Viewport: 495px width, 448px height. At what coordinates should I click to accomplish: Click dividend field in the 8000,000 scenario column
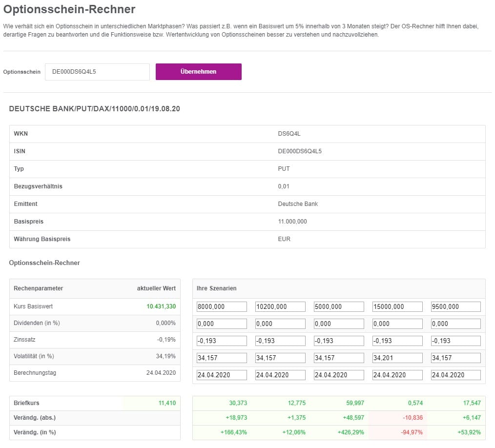click(222, 324)
